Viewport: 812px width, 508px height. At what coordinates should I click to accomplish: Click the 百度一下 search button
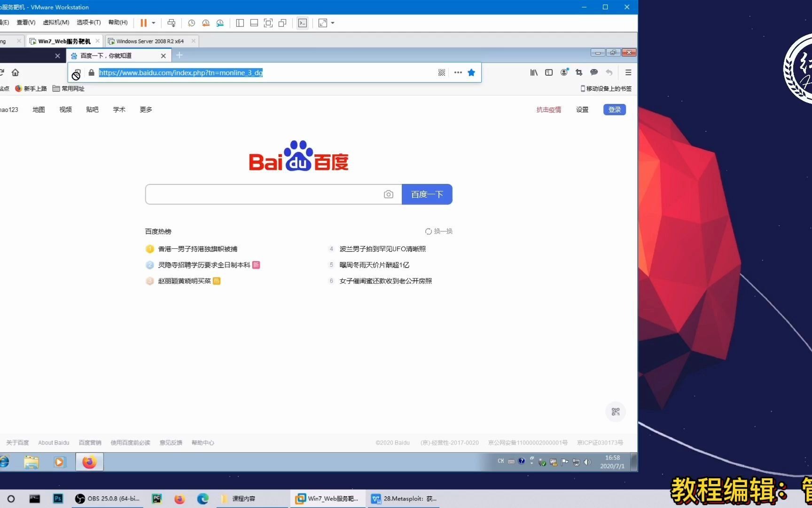coord(427,194)
